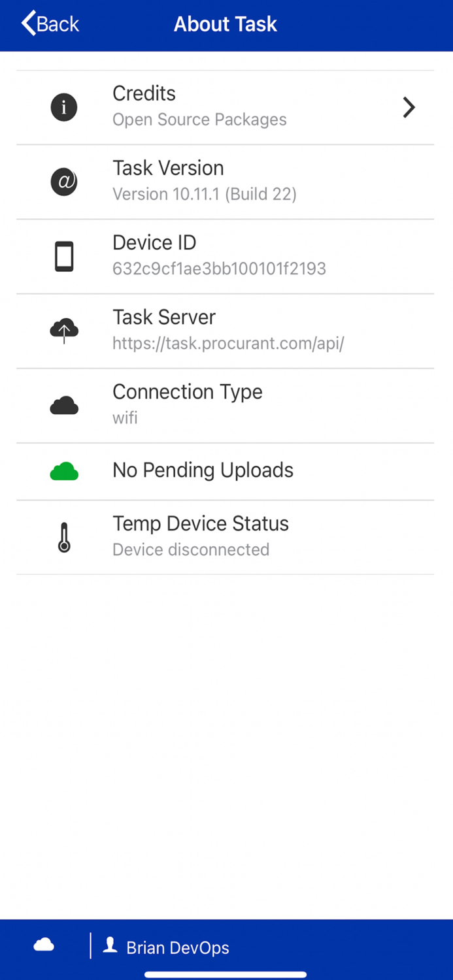
Task: Select the About Task title
Action: [225, 24]
